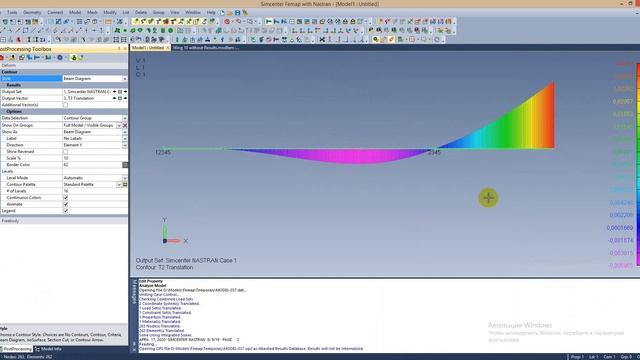Uncheck the Continuous Colors checkbox

(65, 198)
